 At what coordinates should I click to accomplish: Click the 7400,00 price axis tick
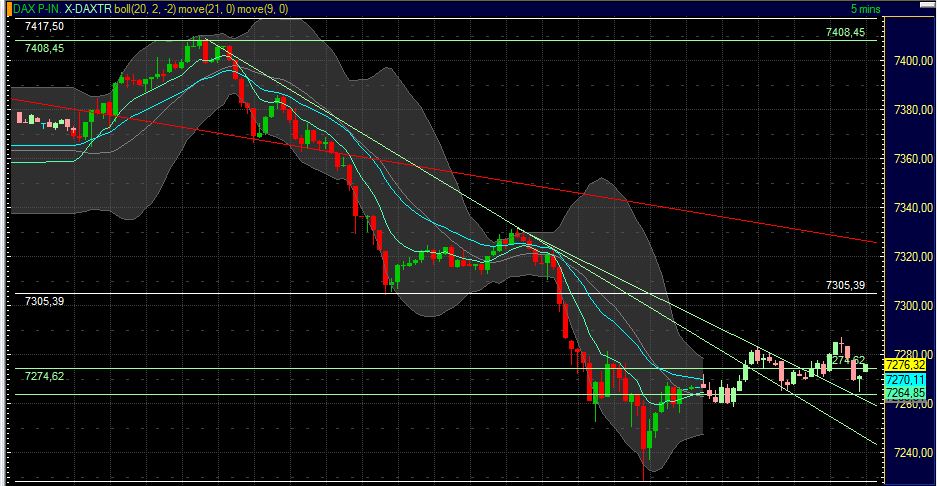[913, 61]
